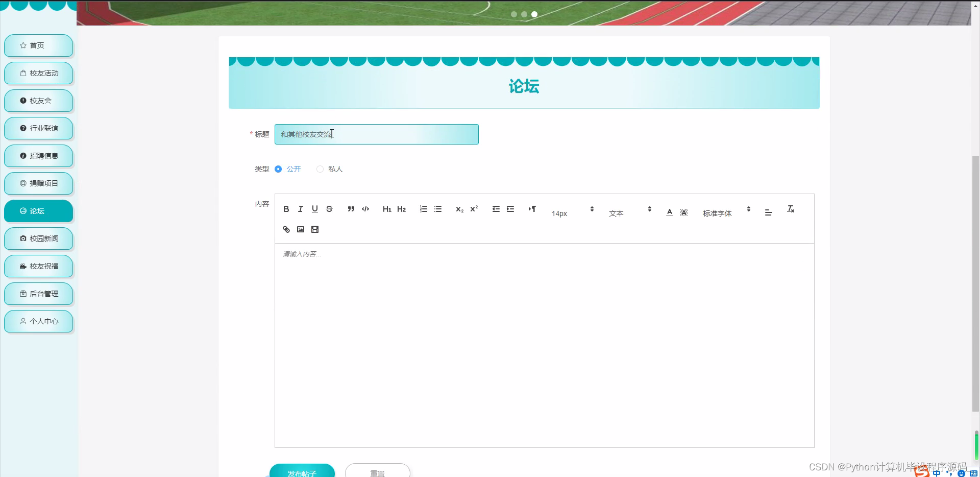Select the underline tool

314,209
